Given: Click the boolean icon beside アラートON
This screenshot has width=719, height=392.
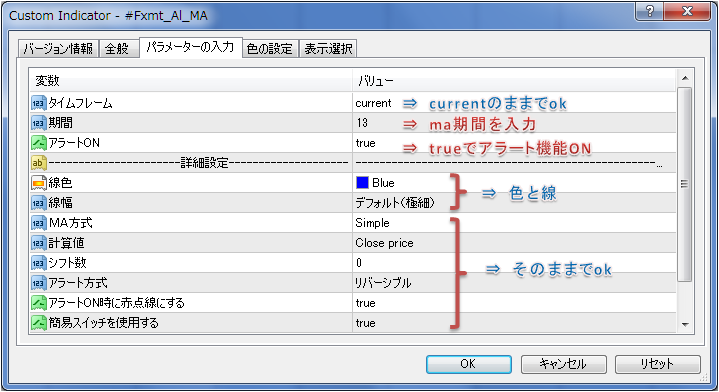Looking at the screenshot, I should pyautogui.click(x=39, y=143).
